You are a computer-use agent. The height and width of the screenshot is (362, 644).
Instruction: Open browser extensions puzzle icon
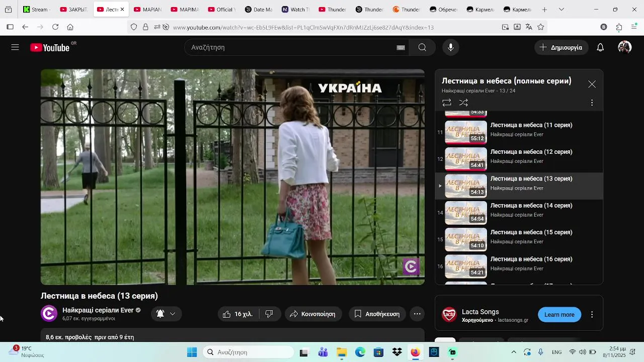619,27
